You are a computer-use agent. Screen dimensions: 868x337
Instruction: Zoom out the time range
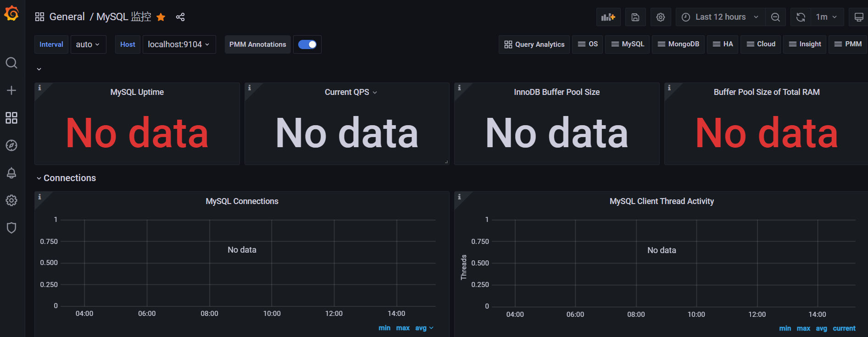coord(775,17)
